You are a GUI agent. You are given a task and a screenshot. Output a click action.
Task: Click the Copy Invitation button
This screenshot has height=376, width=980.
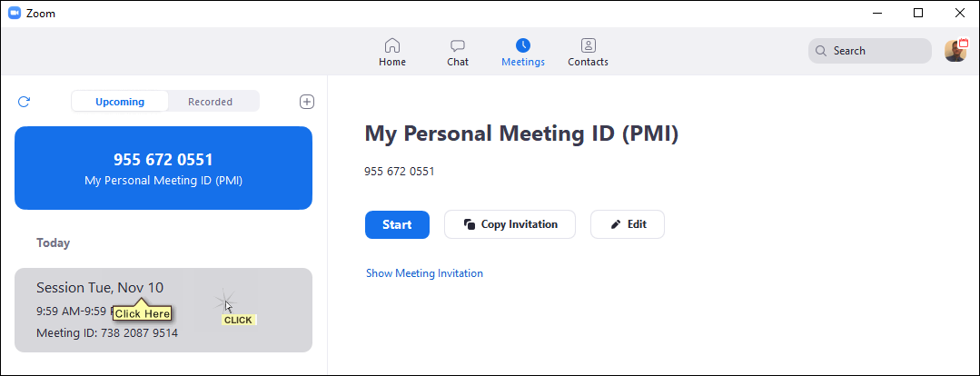pos(510,224)
